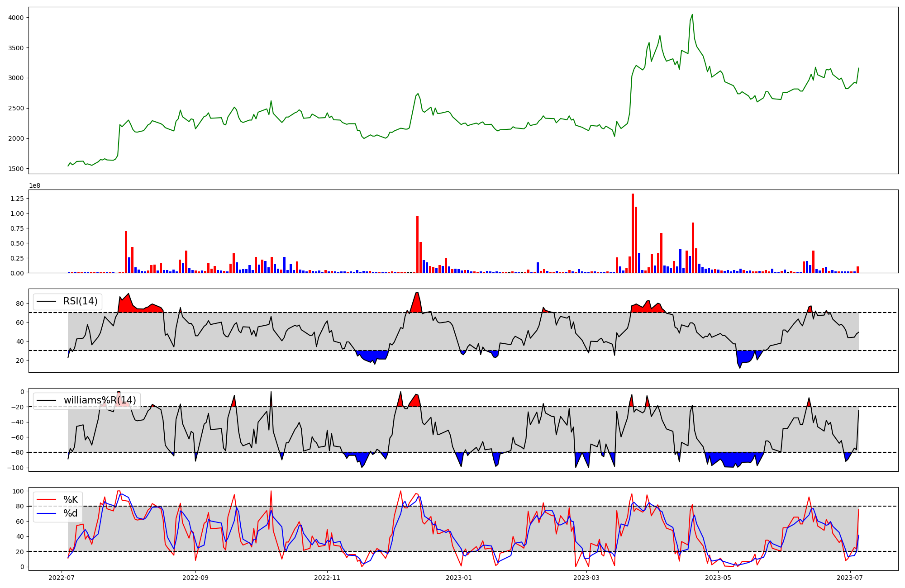Click the williams%R(14) legend label

click(100, 400)
